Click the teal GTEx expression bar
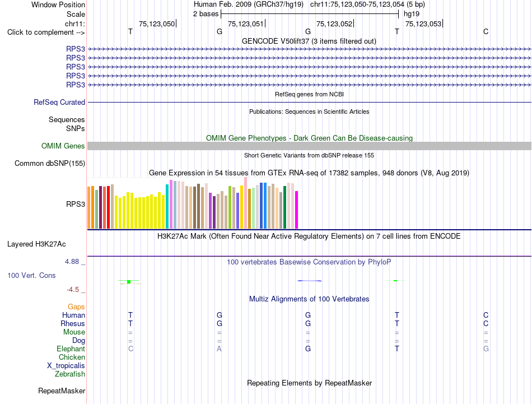The height and width of the screenshot is (404, 532). (167, 206)
